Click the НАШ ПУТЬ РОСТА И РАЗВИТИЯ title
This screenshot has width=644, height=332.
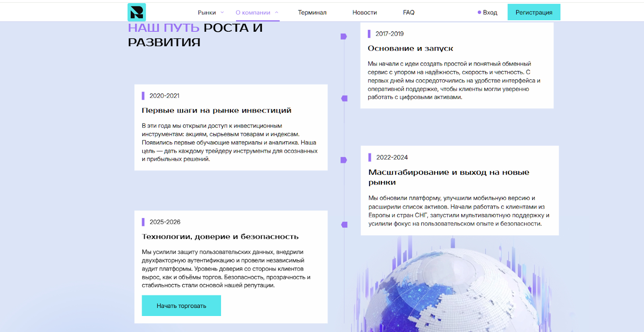pos(195,35)
